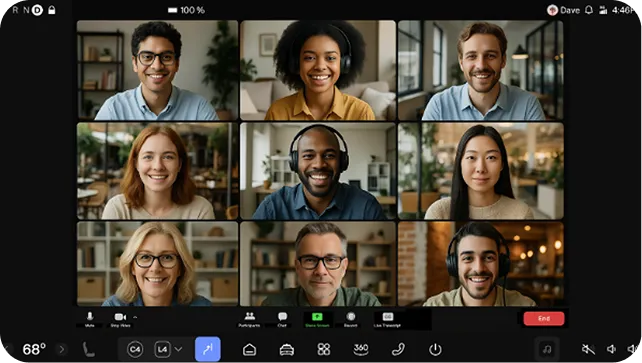Open the music note media tile
642x363 pixels.
click(547, 349)
